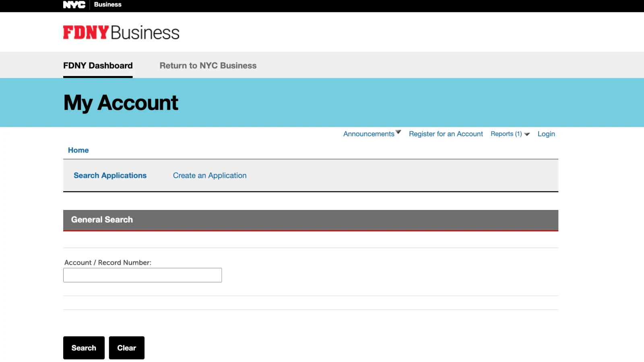
Task: Open the Reports (1) link
Action: tap(506, 134)
